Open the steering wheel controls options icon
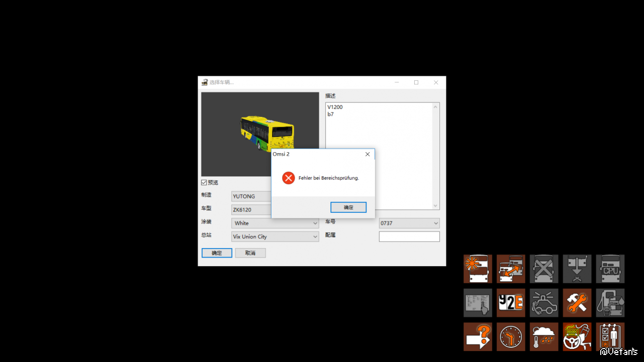This screenshot has width=644, height=362. pos(577,336)
